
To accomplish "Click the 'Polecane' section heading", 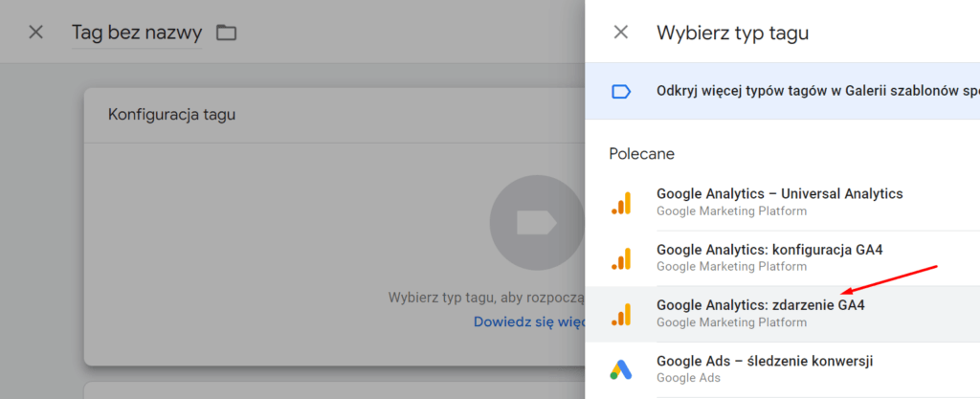I will pyautogui.click(x=642, y=154).
